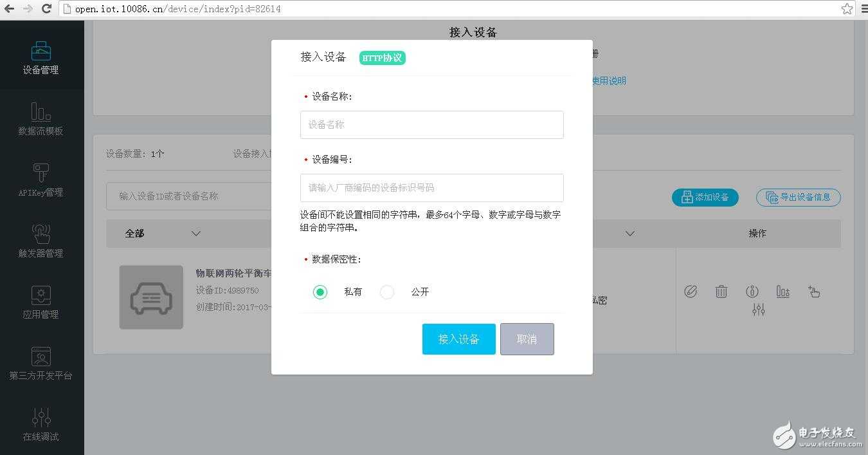Image resolution: width=868 pixels, height=455 pixels.
Task: Open the 数据流模板 sidebar section
Action: pyautogui.click(x=41, y=120)
